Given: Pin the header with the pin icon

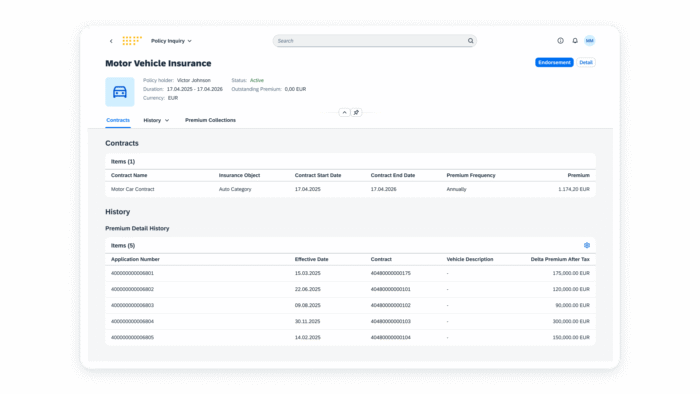Looking at the screenshot, I should coord(356,112).
